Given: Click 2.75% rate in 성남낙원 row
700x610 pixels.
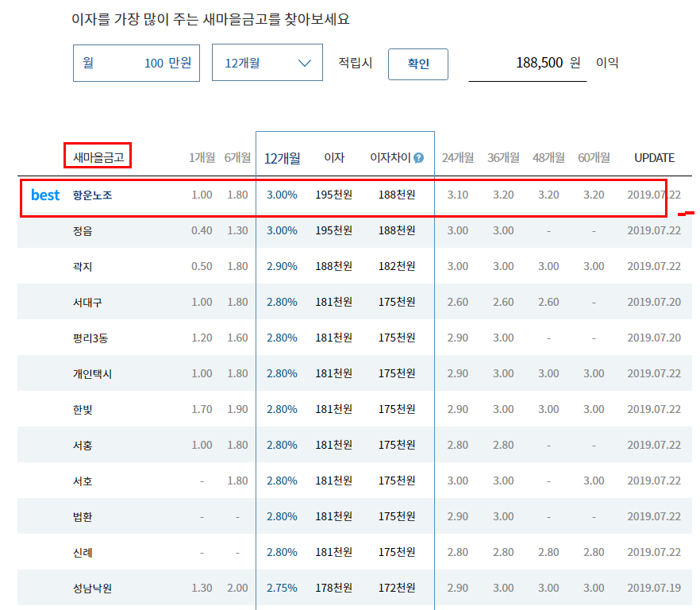Looking at the screenshot, I should (282, 588).
